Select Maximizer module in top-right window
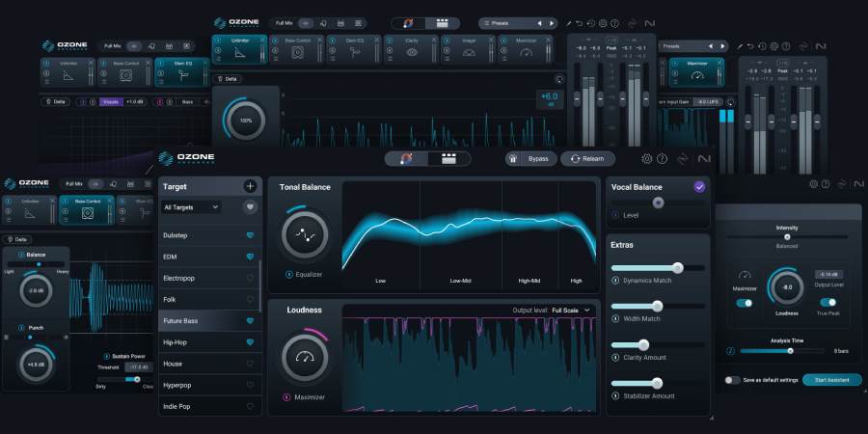 tap(697, 72)
